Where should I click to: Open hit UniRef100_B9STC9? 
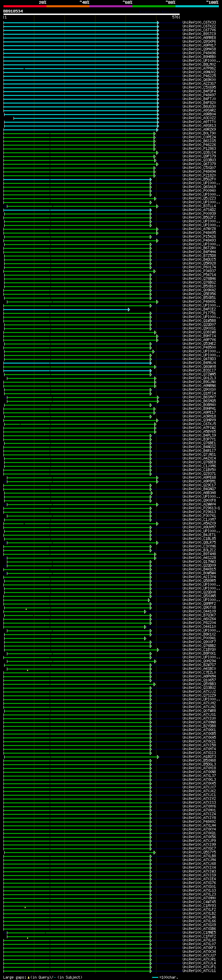pos(199,34)
